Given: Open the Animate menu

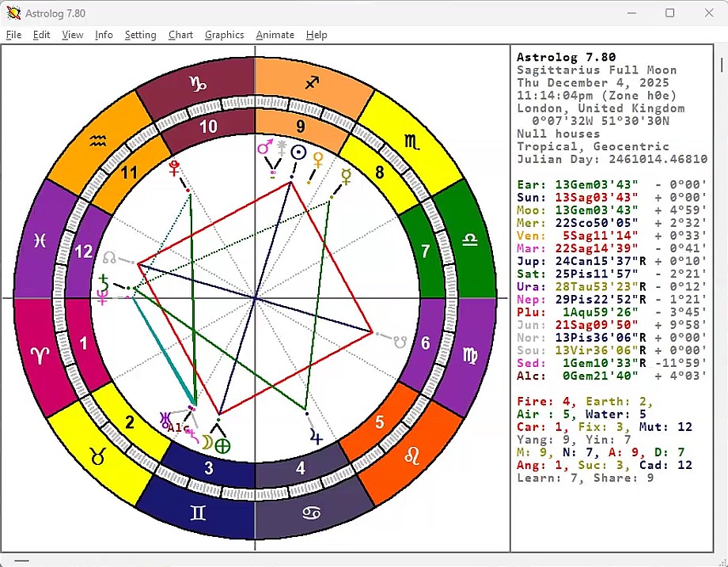Looking at the screenshot, I should (275, 35).
